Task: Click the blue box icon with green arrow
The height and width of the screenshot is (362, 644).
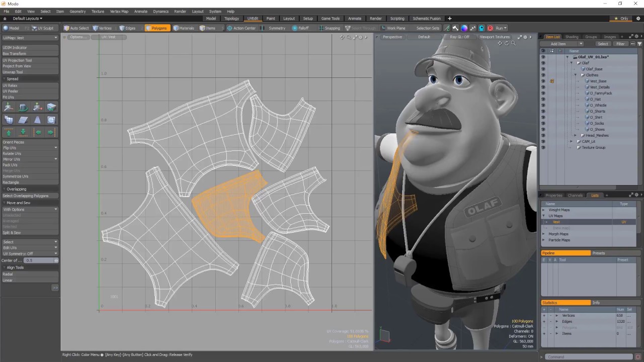Action: click(x=51, y=107)
